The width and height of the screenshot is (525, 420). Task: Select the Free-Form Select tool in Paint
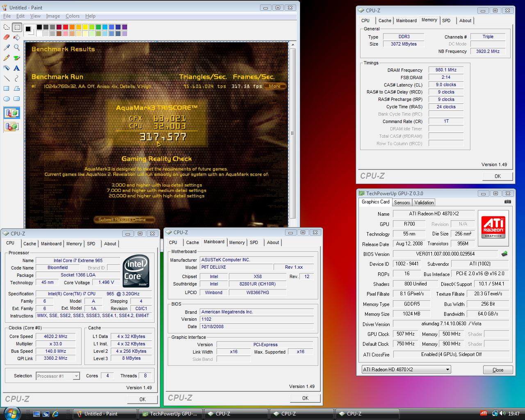pos(7,27)
